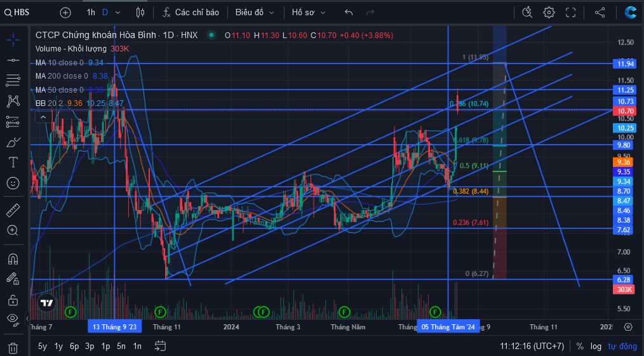Viewport: 644px width, 356px height.
Task: Open chart settings gear
Action: (549, 12)
